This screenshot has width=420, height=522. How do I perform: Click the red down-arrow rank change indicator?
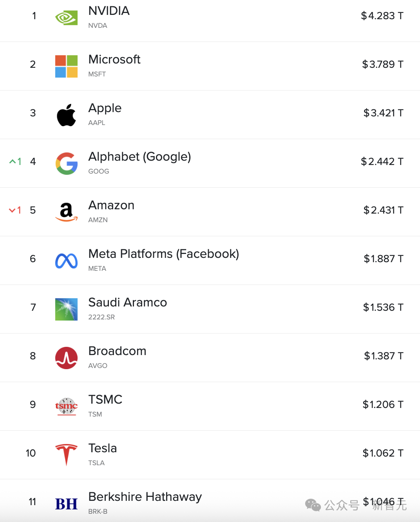pyautogui.click(x=15, y=210)
